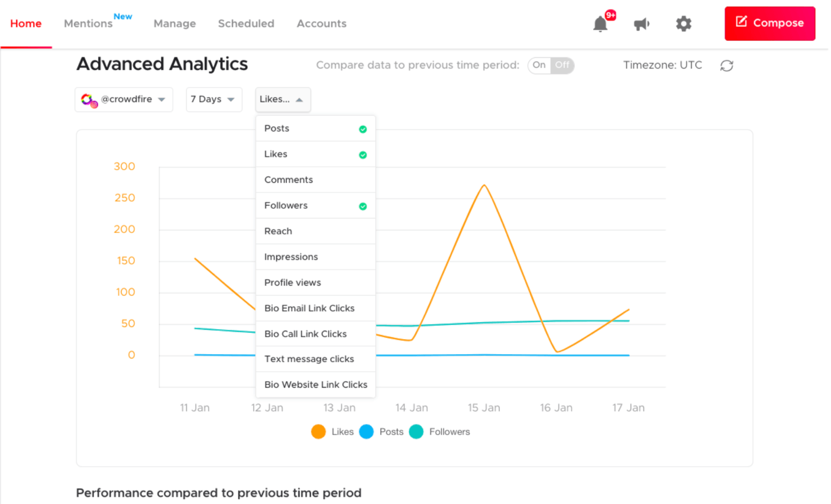831x504 pixels.
Task: Set comparison toggle to Off
Action: [562, 65]
